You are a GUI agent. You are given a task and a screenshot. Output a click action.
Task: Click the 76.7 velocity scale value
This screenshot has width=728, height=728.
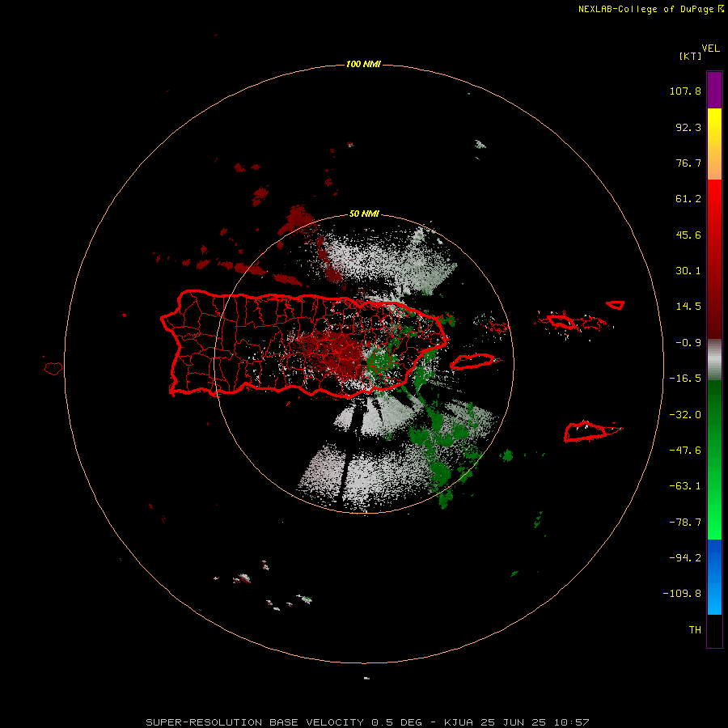click(x=688, y=163)
